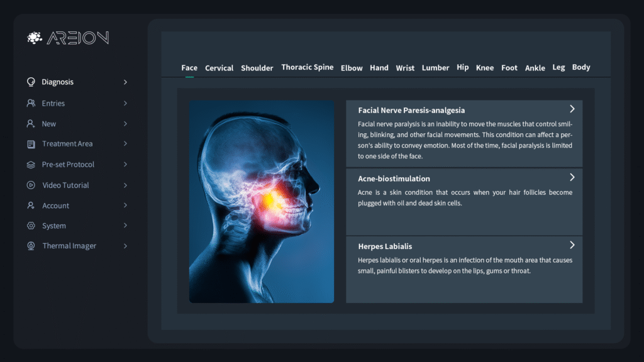Select the Knee body area tab
This screenshot has height=362, width=644.
pos(484,68)
